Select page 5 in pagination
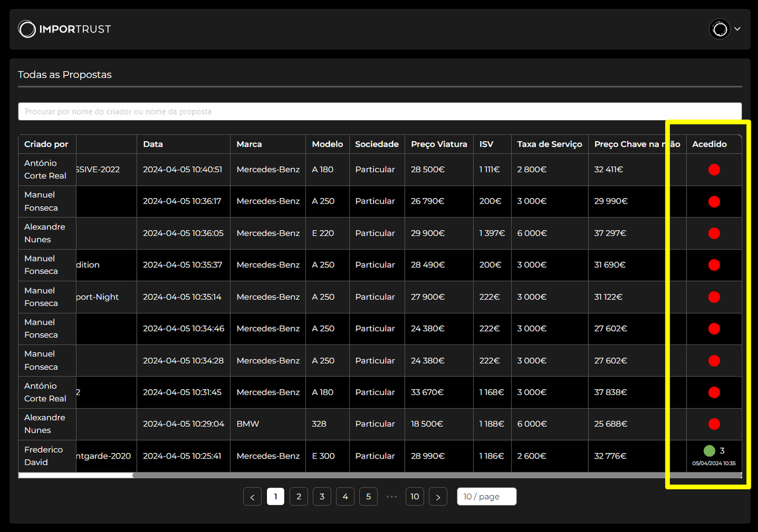Screen dimensions: 758x532 pos(369,497)
